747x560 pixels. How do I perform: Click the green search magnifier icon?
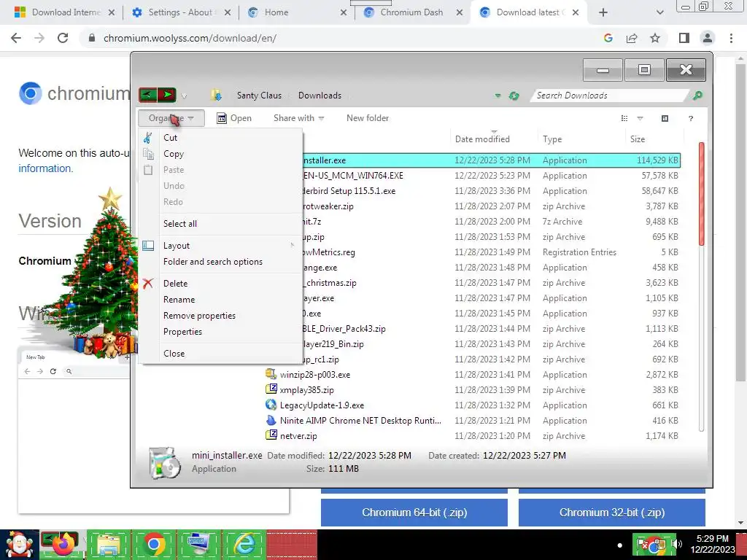[697, 96]
